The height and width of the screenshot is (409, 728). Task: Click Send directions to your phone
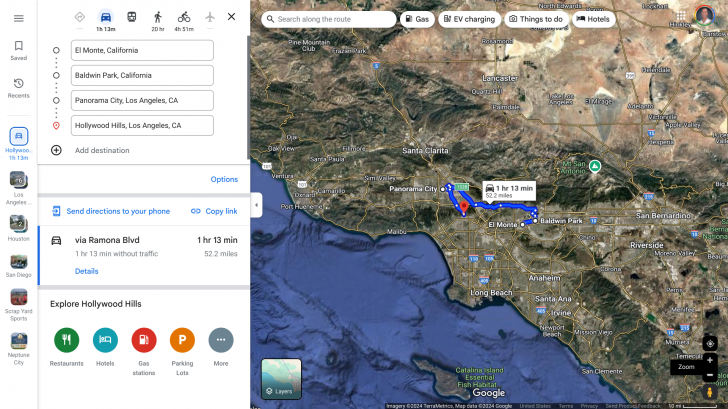point(117,211)
